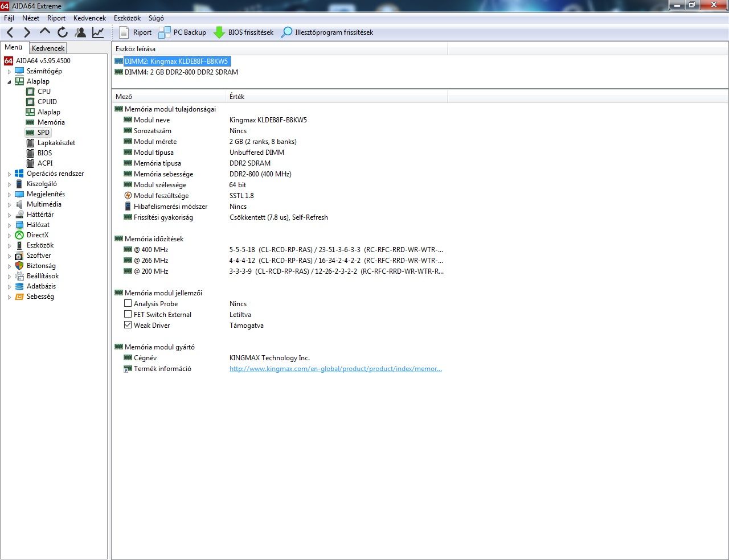Expand the Számítógép tree node
Viewport: 729px width, 560px height.
pyautogui.click(x=9, y=71)
